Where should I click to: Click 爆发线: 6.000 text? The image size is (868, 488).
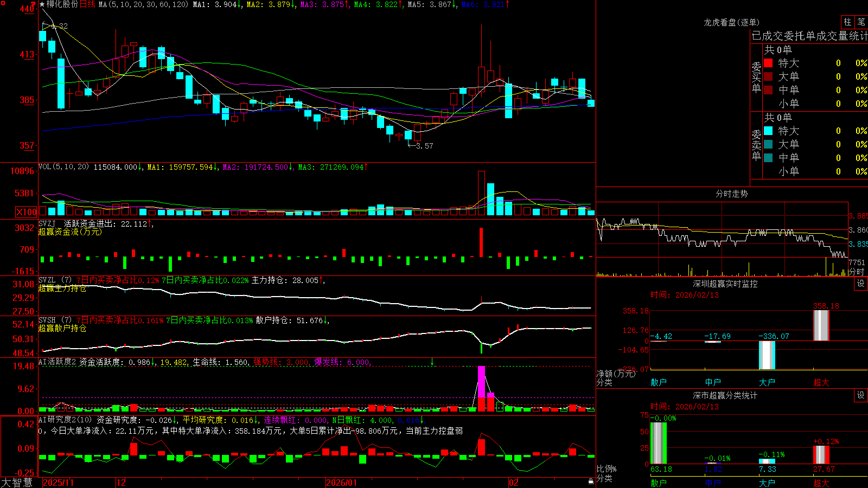click(342, 362)
